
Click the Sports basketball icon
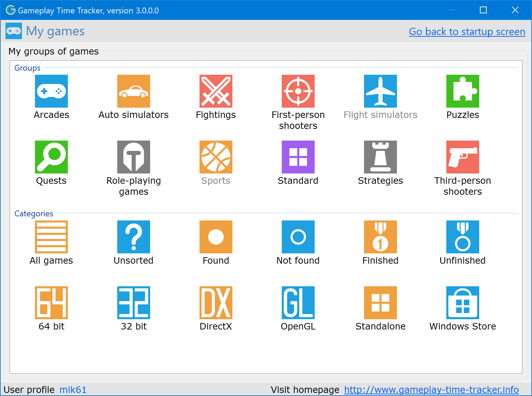[x=216, y=157]
